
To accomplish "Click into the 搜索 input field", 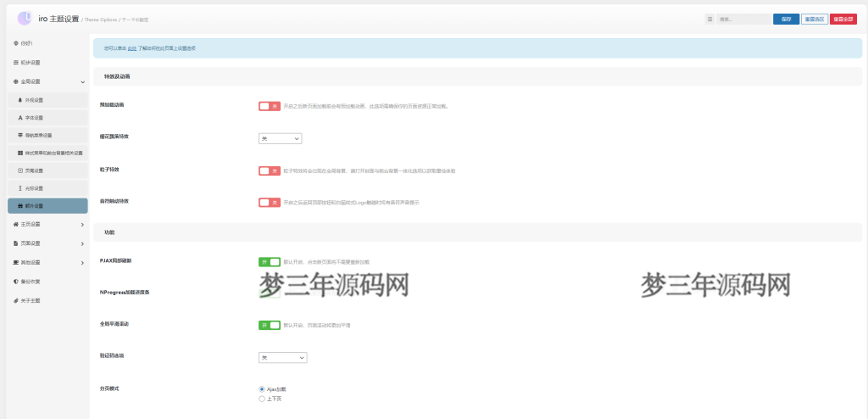I will click(x=744, y=19).
